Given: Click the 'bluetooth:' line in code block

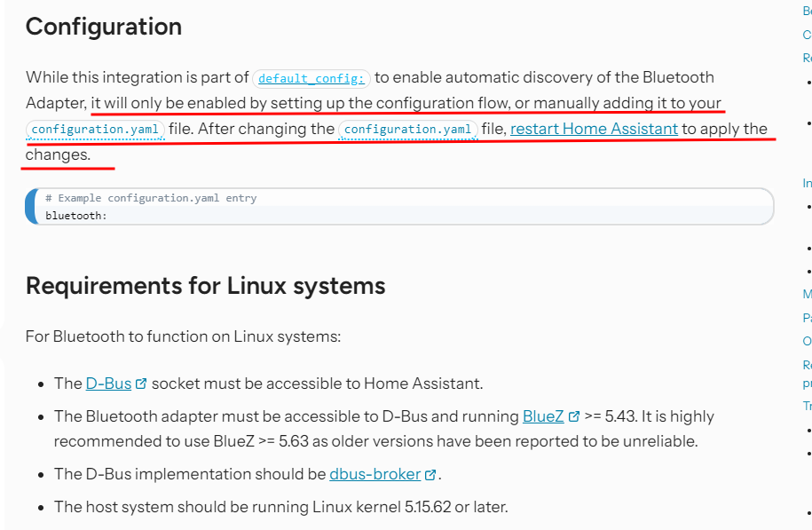Looking at the screenshot, I should 76,216.
